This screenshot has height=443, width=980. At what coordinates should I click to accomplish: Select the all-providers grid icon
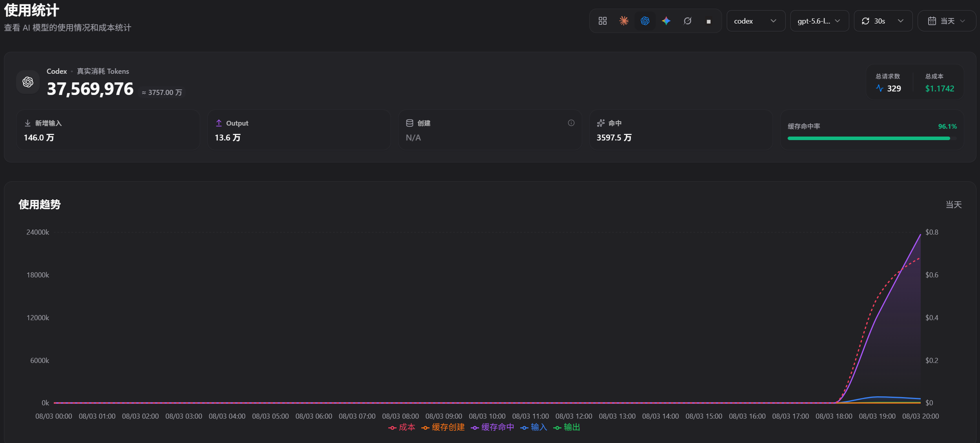point(603,21)
